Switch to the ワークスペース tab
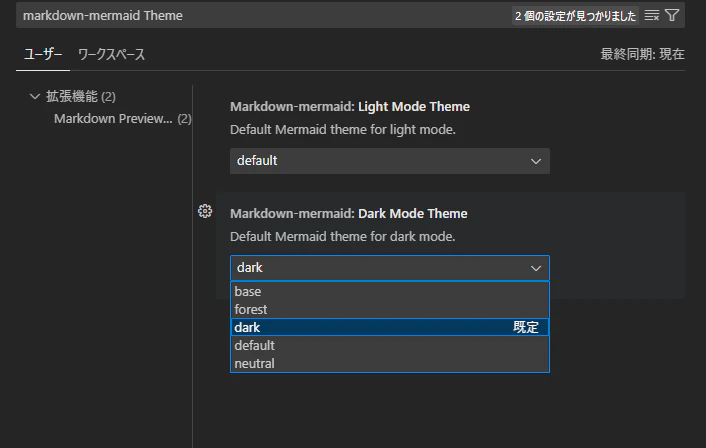The height and width of the screenshot is (448, 706). click(x=111, y=54)
